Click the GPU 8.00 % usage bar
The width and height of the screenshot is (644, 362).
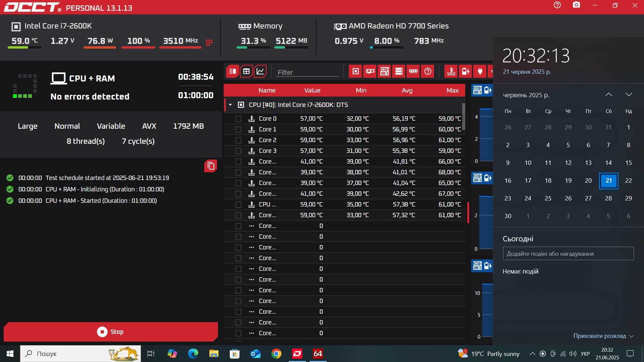pos(387,48)
